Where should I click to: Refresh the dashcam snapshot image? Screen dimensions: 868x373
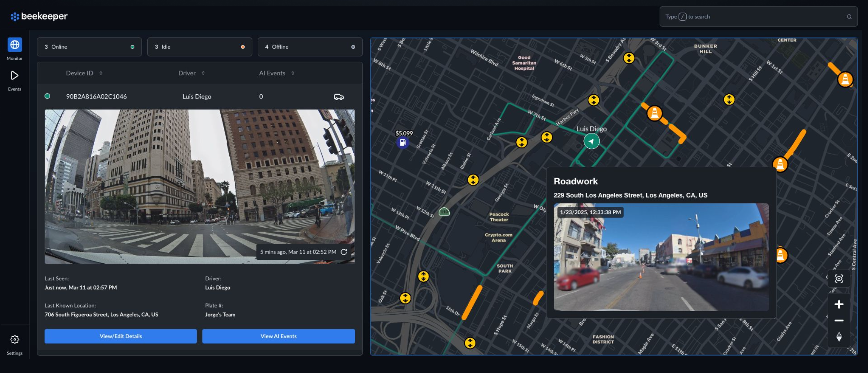pos(344,252)
